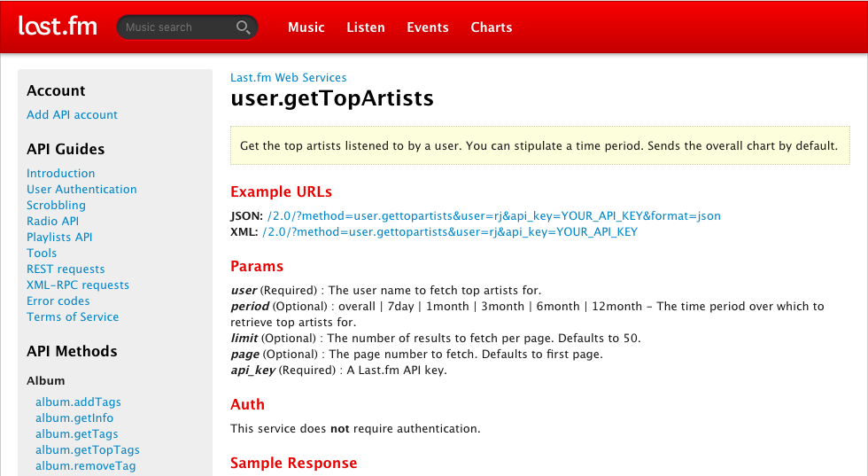Screen dimensions: 868x476
Task: Click the Auth section heading
Action: pyautogui.click(x=247, y=404)
